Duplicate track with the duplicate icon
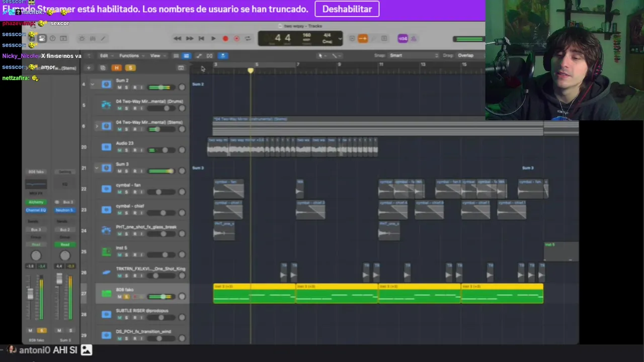644x362 pixels. pyautogui.click(x=103, y=68)
